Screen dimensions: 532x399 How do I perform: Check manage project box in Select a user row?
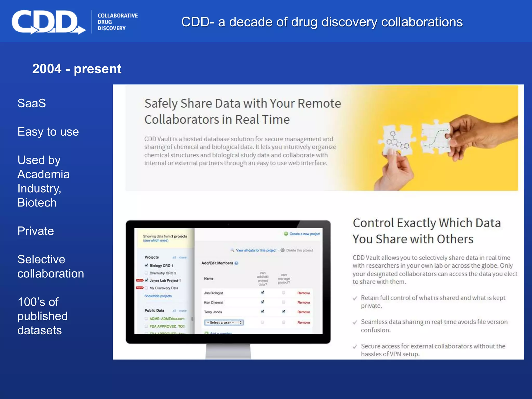283,322
